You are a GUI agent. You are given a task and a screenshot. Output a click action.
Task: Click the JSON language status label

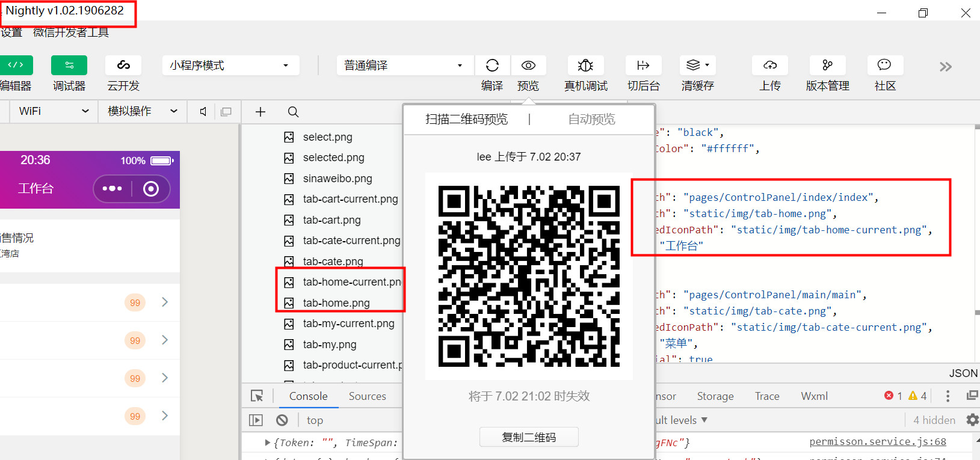[x=963, y=373]
